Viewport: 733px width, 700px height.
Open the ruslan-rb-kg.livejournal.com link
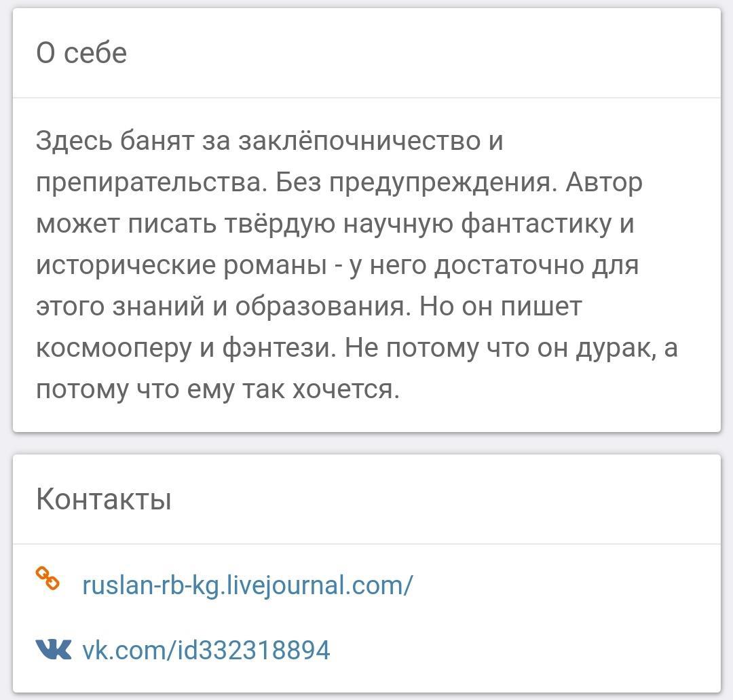[247, 584]
